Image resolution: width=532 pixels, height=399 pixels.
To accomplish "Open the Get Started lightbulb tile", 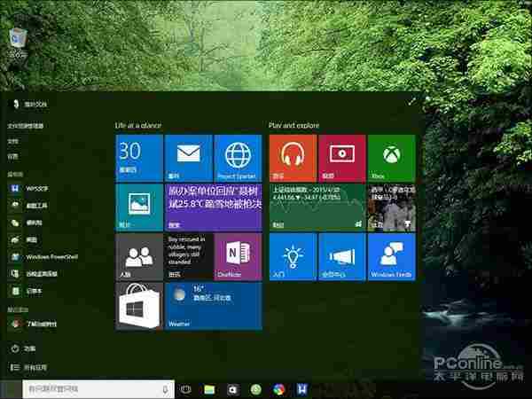I will [292, 257].
